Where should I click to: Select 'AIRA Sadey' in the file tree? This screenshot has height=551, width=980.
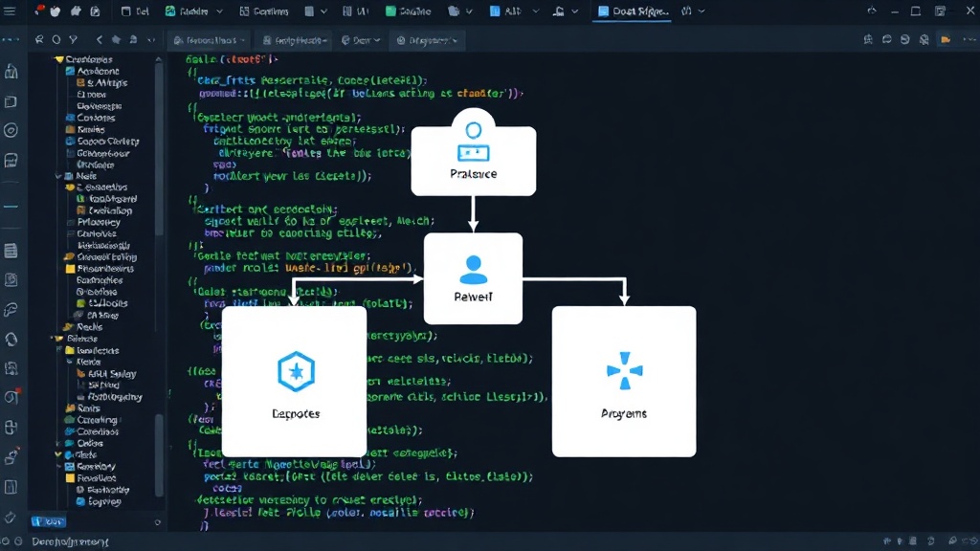tap(112, 374)
